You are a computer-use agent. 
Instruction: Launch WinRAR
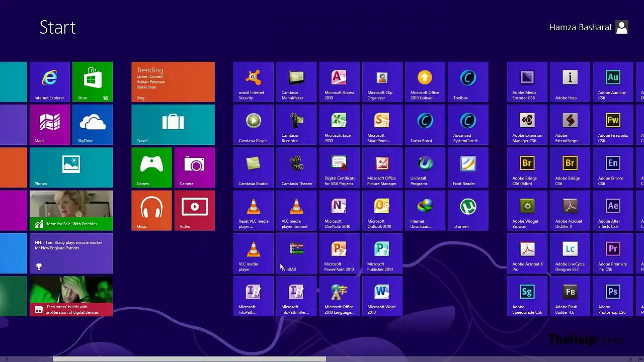296,253
